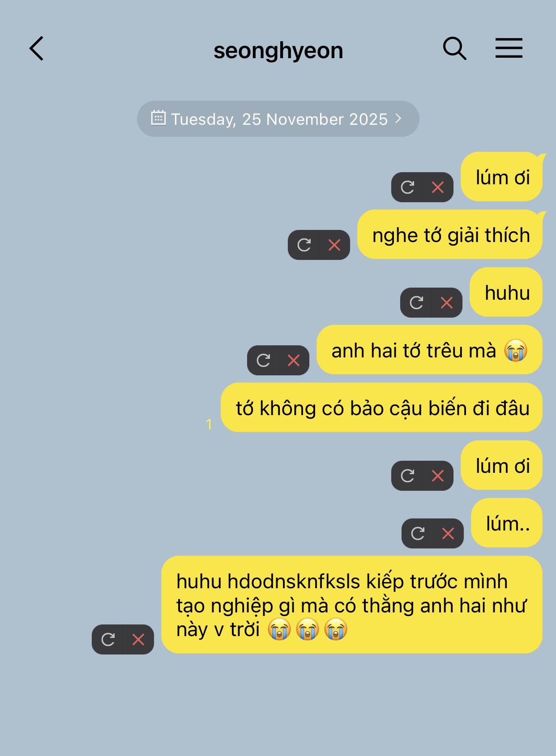The image size is (556, 756).
Task: Resend the second "lúm ơi" message
Action: (407, 476)
